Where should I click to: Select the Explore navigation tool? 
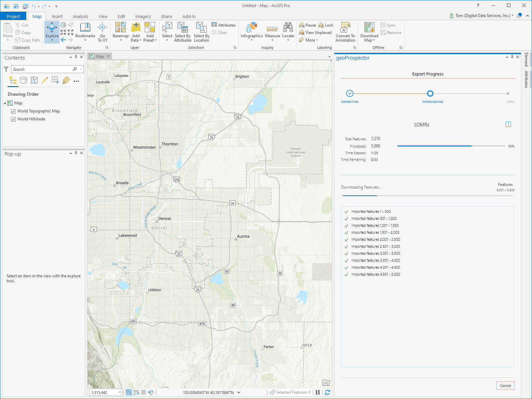click(52, 32)
